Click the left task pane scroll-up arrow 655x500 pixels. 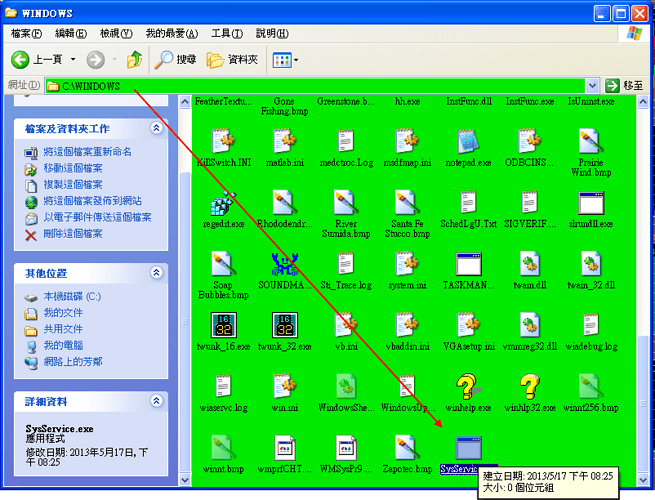185,101
